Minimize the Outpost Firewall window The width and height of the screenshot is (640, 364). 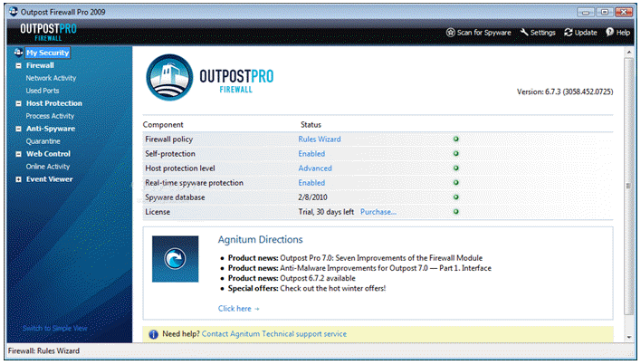point(586,12)
